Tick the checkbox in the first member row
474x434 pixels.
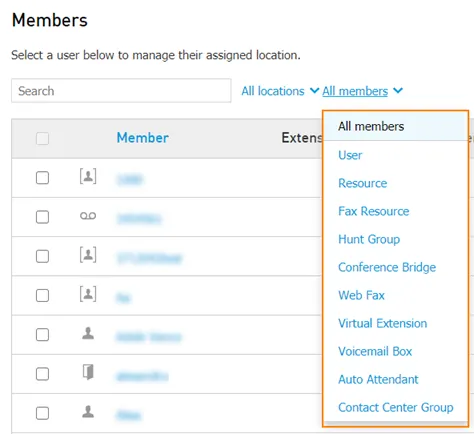tap(42, 178)
